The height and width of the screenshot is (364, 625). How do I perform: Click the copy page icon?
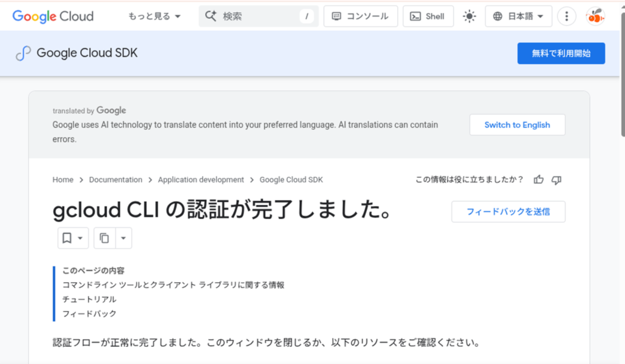point(104,238)
